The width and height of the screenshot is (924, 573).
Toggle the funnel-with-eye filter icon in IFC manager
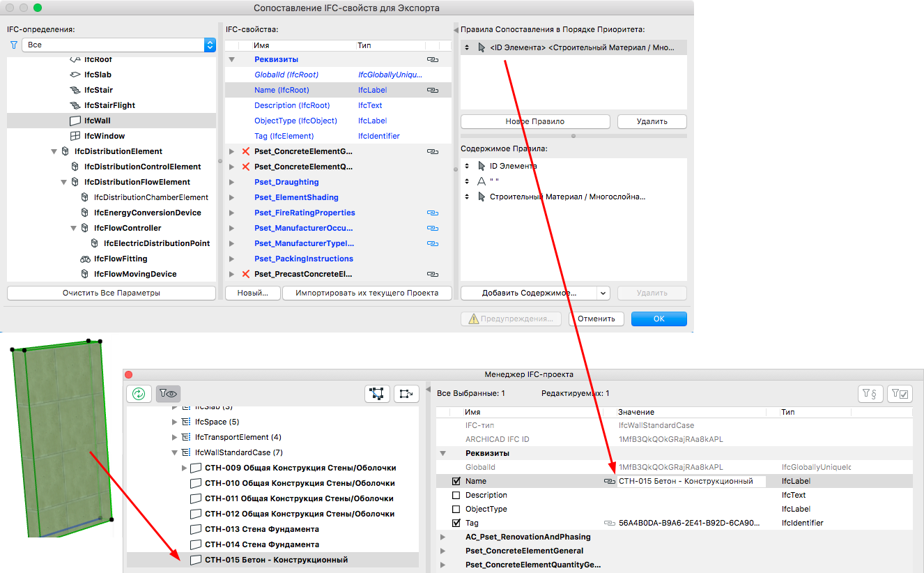coord(168,394)
